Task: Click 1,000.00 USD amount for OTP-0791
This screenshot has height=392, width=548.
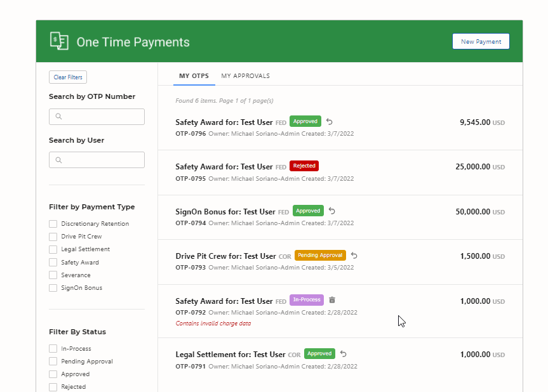Action: tap(483, 355)
